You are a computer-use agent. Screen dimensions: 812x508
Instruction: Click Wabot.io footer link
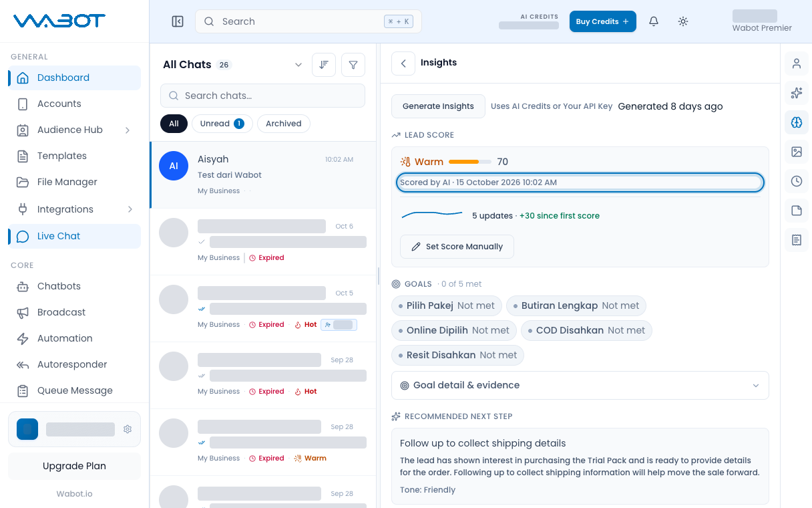pyautogui.click(x=74, y=494)
